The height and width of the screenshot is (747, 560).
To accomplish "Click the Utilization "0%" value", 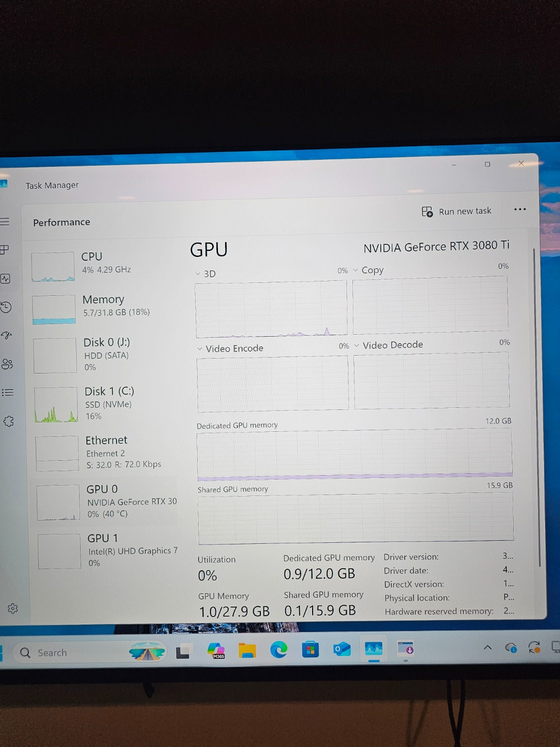I will [x=208, y=576].
